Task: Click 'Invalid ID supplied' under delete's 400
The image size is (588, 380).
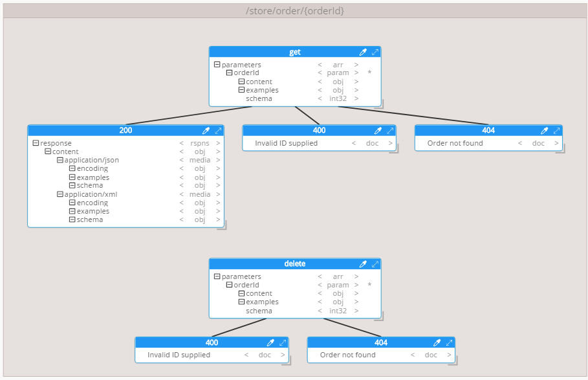Action: coord(179,355)
